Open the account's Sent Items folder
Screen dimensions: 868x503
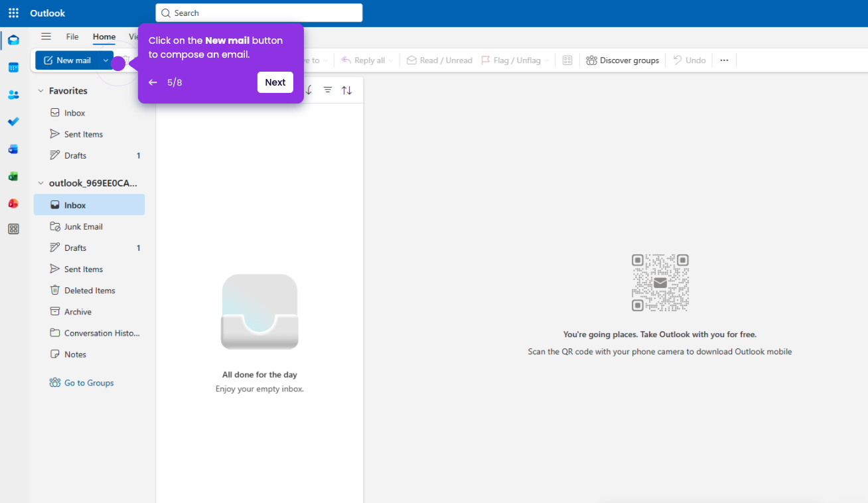89,269
